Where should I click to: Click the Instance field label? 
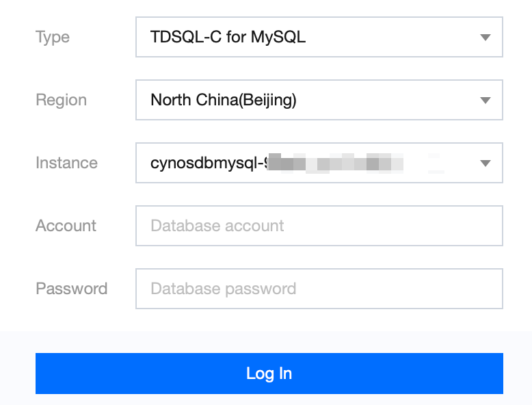pyautogui.click(x=66, y=163)
